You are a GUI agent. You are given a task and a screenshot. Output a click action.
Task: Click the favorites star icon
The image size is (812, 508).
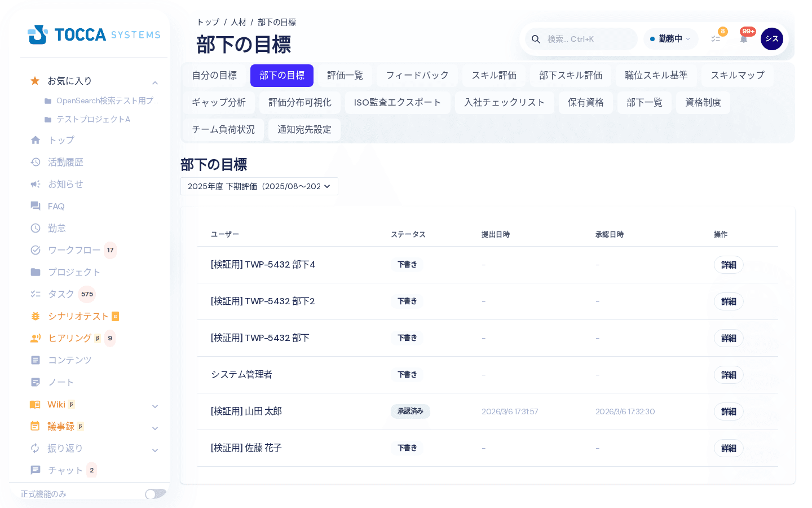pos(35,81)
